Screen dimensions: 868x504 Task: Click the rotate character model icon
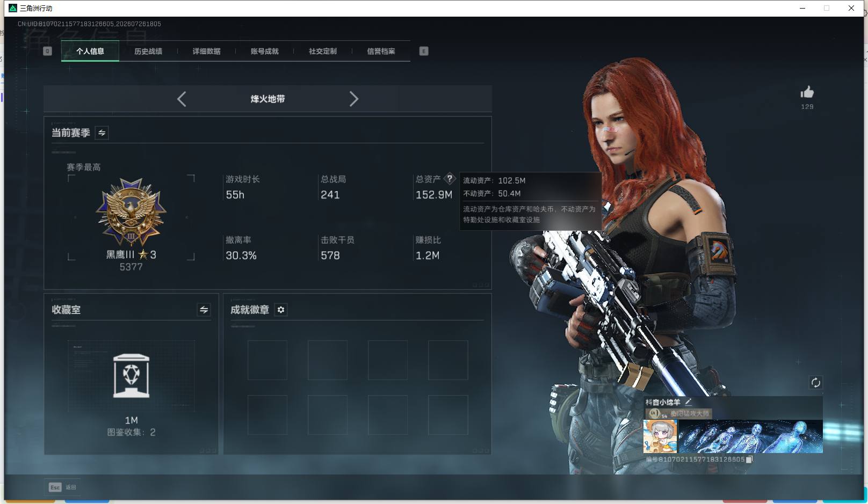click(x=815, y=382)
